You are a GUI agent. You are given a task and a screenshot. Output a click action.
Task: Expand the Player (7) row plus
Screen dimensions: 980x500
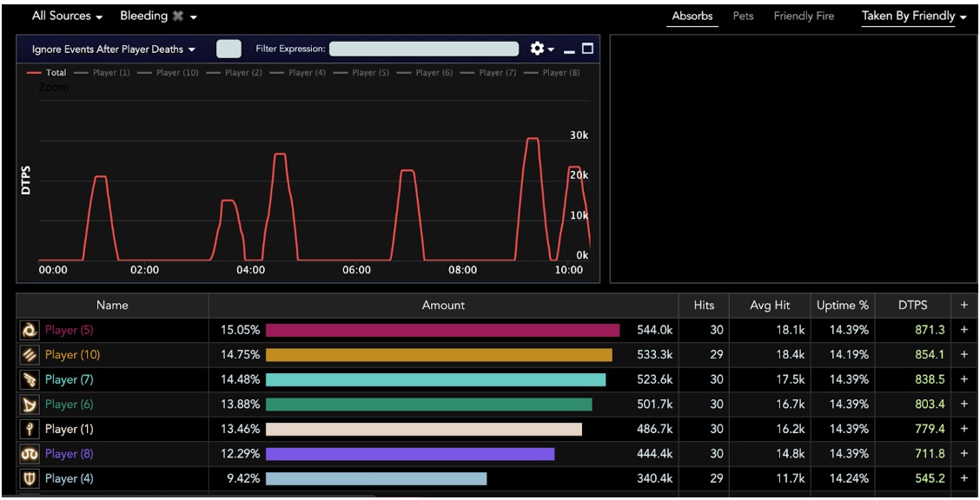964,379
